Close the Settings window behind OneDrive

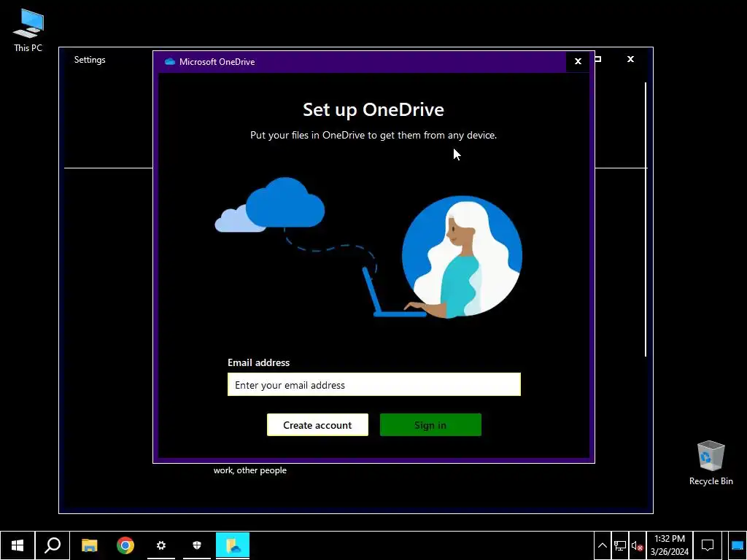point(630,59)
